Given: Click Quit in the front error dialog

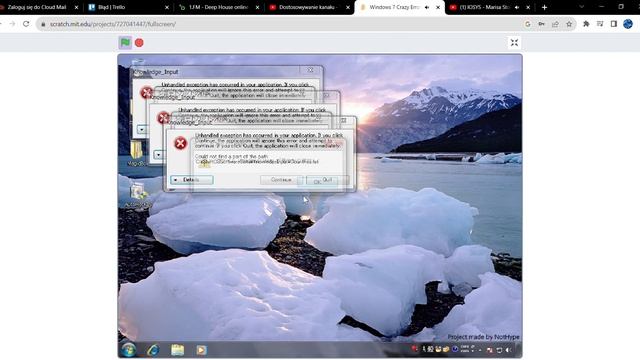Looking at the screenshot, I should point(327,180).
